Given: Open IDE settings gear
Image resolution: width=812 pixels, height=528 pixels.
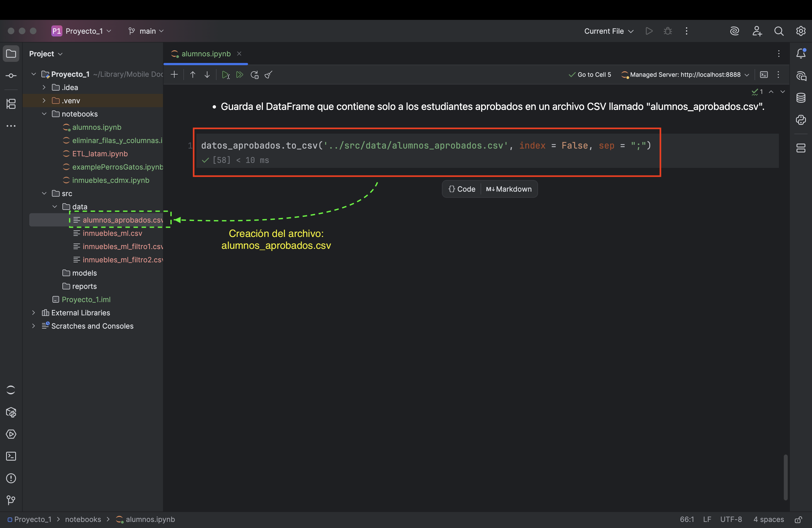Looking at the screenshot, I should pyautogui.click(x=801, y=31).
